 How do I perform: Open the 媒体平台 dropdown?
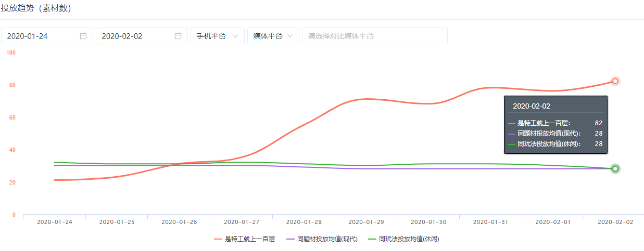[x=273, y=36]
